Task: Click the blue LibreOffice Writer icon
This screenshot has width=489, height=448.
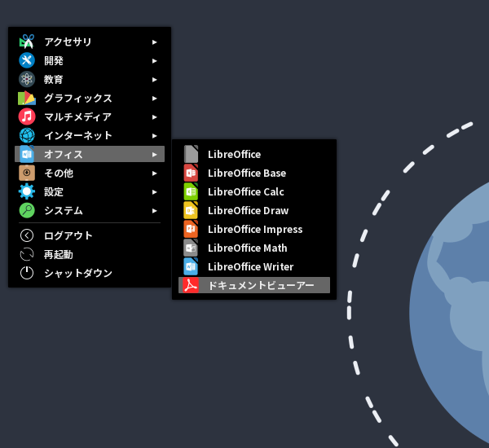Action: (x=191, y=266)
